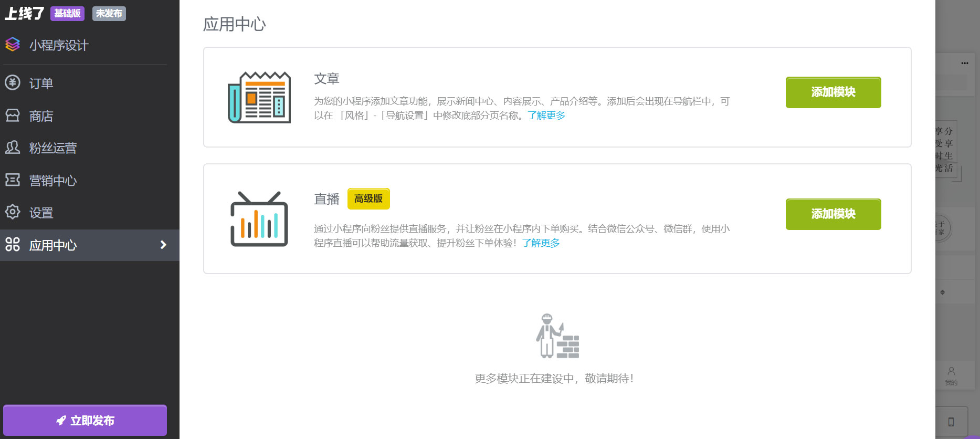This screenshot has height=439, width=980.
Task: Click 添加模块 for 直播 module
Action: (833, 214)
